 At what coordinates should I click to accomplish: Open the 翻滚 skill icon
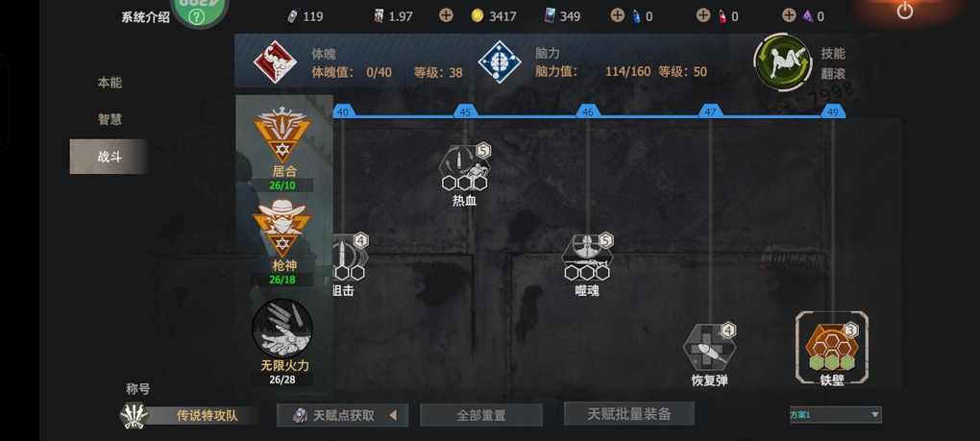[x=782, y=62]
